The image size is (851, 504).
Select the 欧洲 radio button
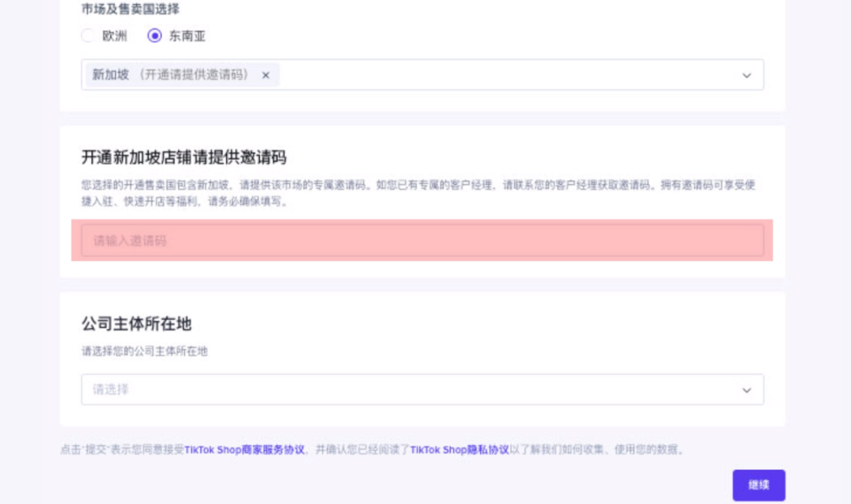(x=87, y=35)
